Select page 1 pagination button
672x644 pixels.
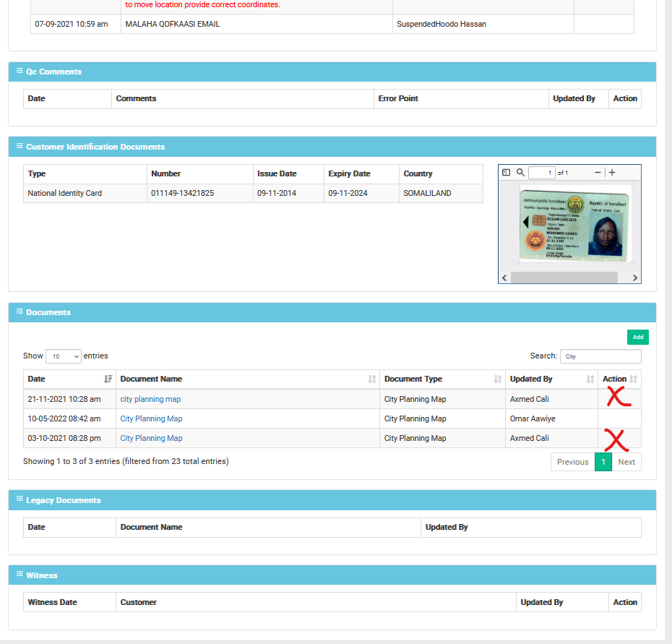point(603,462)
